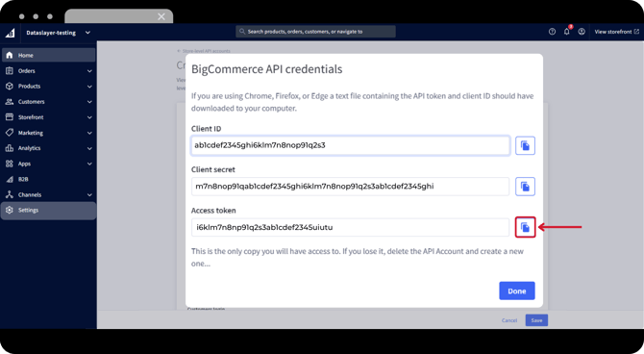Expand the Orders menu chevron
Image resolution: width=644 pixels, height=354 pixels.
pos(89,71)
